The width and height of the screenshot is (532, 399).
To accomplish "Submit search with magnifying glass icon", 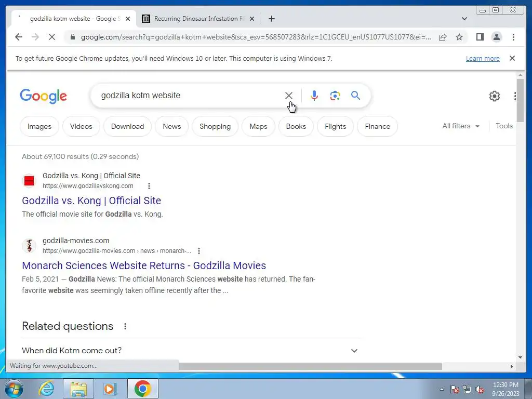I will 355,96.
